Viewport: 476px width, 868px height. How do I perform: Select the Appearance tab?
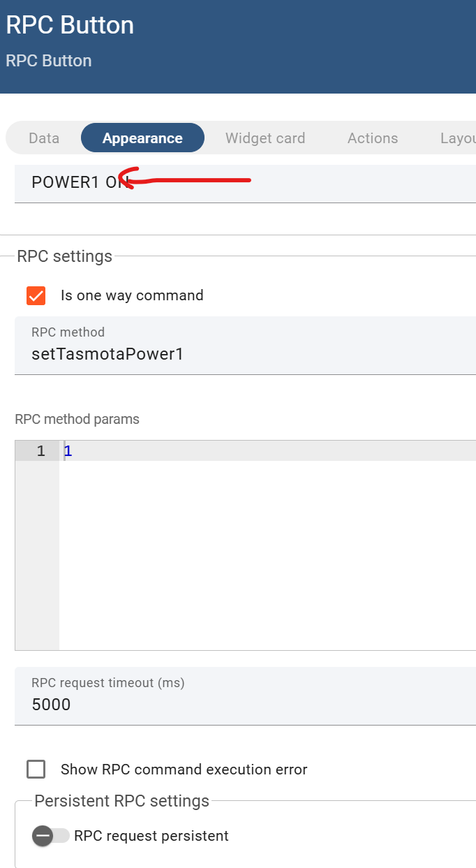pyautogui.click(x=142, y=138)
